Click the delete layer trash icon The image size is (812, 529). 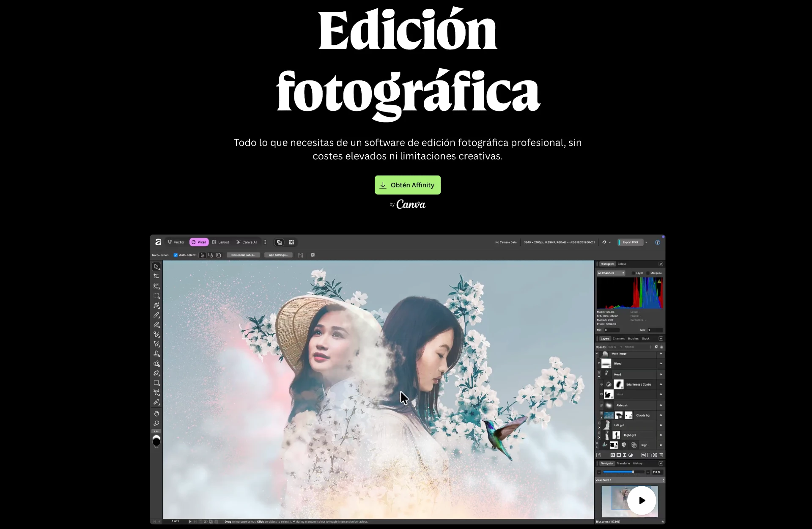pos(661,455)
